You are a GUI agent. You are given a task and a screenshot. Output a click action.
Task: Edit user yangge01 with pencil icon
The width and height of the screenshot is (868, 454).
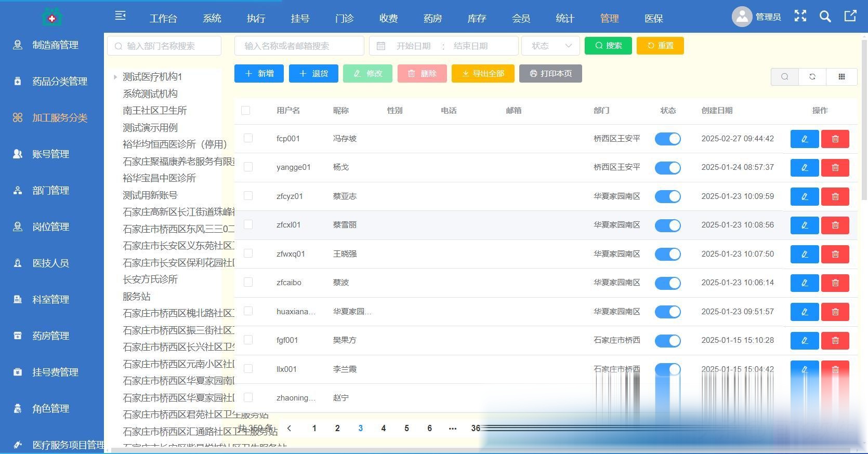coord(805,168)
